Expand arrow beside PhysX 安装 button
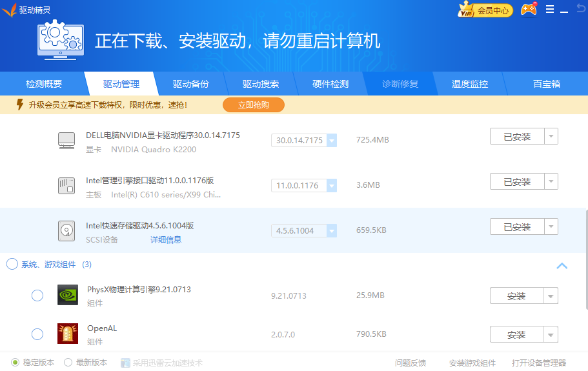The image size is (588, 371). pos(551,296)
